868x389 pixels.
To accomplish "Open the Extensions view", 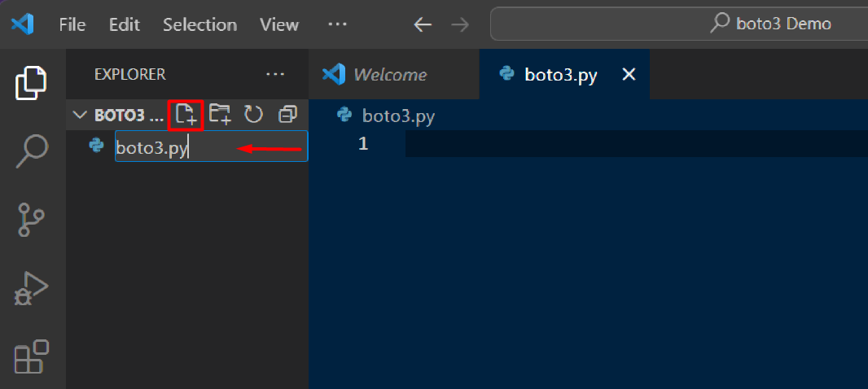I will coord(31,356).
